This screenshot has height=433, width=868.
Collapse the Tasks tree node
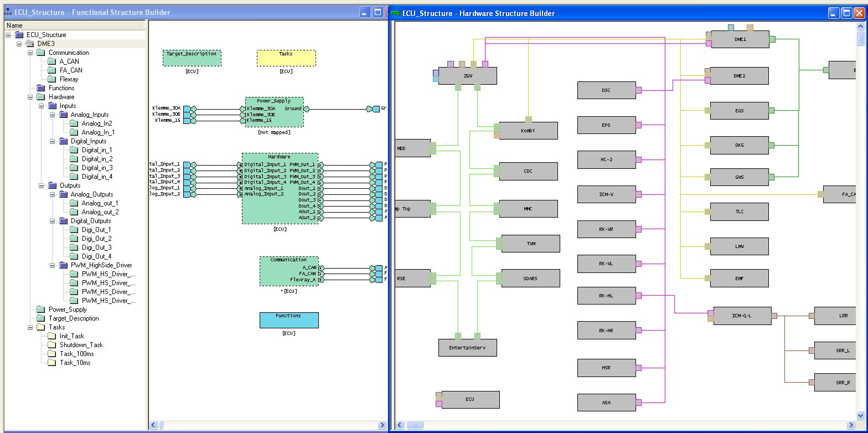coord(30,327)
